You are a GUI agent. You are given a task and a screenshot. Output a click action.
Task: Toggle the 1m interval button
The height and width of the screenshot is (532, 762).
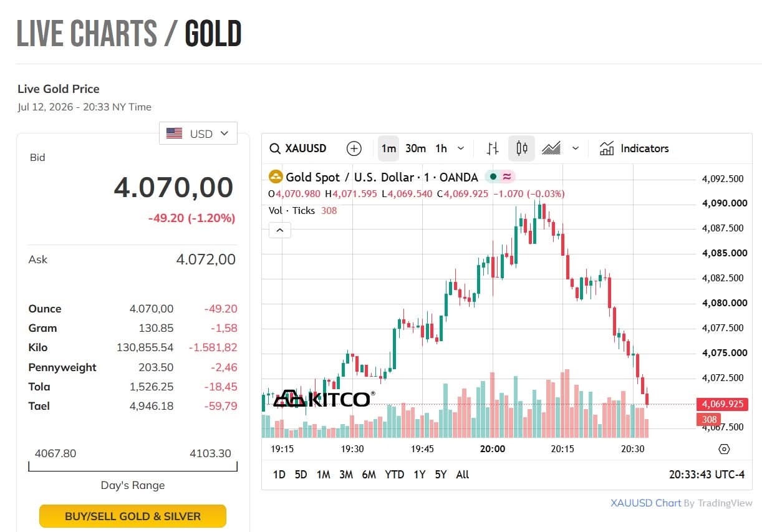point(388,148)
